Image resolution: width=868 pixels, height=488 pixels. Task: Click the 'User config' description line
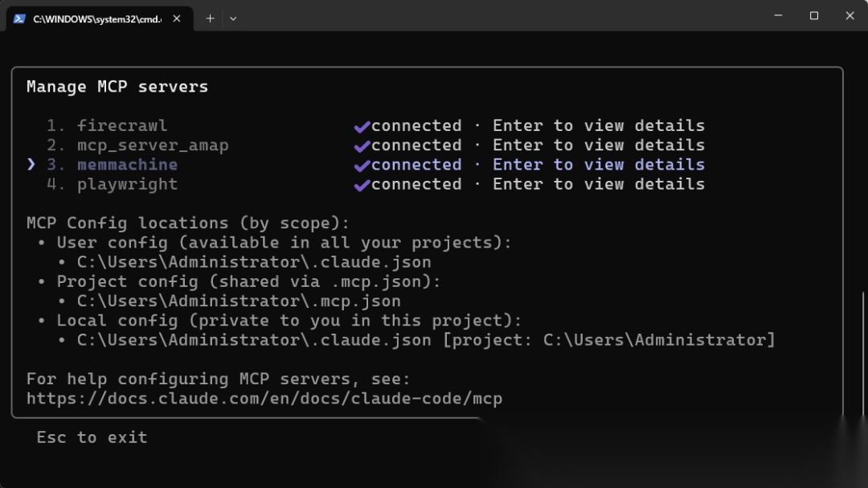tap(284, 243)
